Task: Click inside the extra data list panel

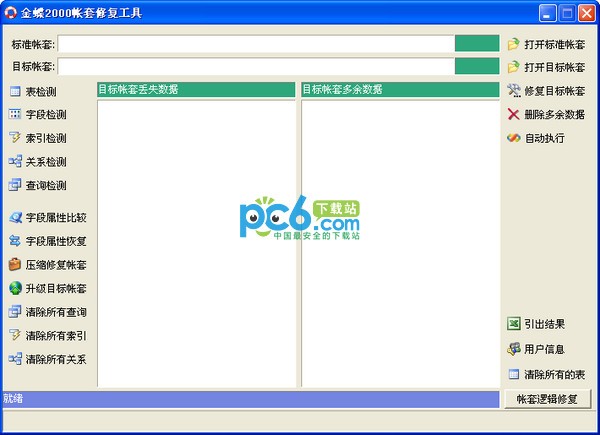Action: 400,243
